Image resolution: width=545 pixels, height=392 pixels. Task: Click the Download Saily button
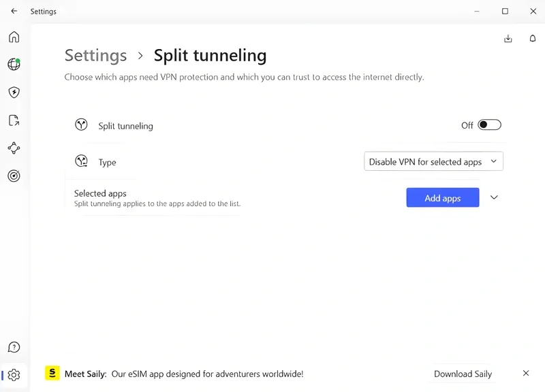click(463, 374)
